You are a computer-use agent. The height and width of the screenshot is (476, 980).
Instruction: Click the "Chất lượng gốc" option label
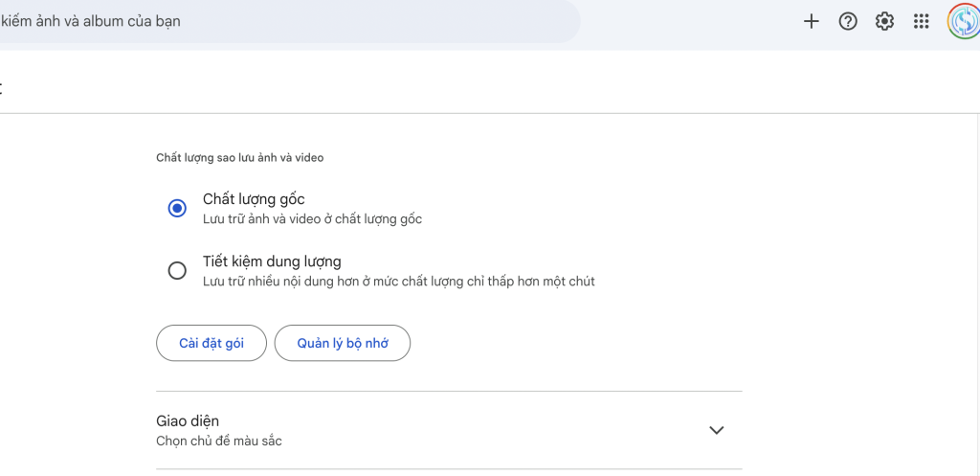254,199
